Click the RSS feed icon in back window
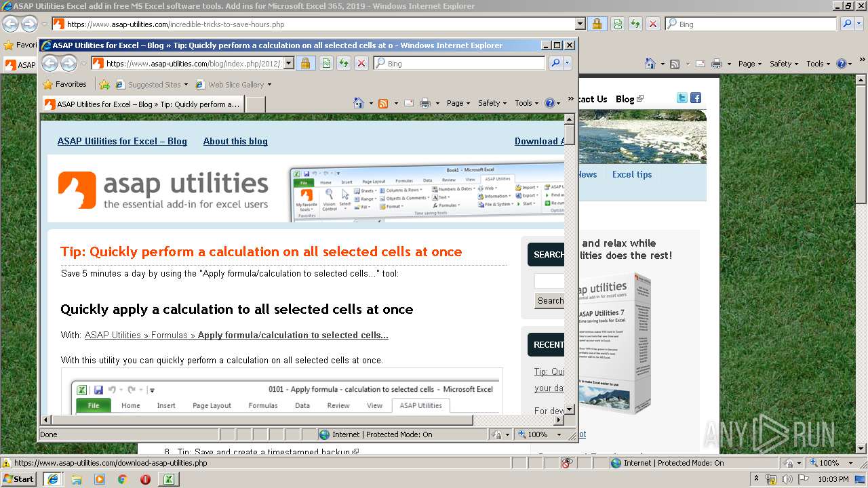 click(675, 64)
